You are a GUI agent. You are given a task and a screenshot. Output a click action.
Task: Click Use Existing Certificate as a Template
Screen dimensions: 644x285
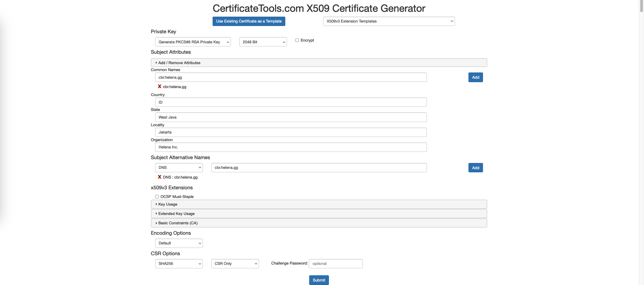(x=249, y=21)
